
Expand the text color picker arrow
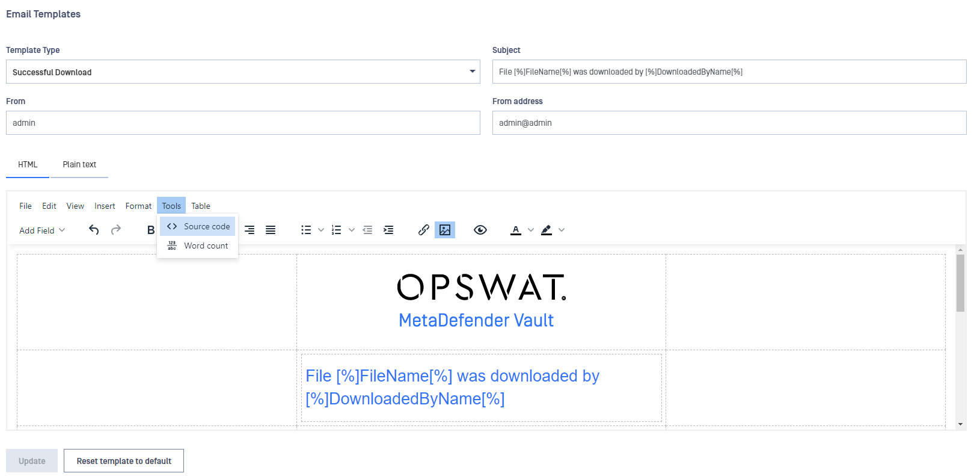pyautogui.click(x=531, y=230)
